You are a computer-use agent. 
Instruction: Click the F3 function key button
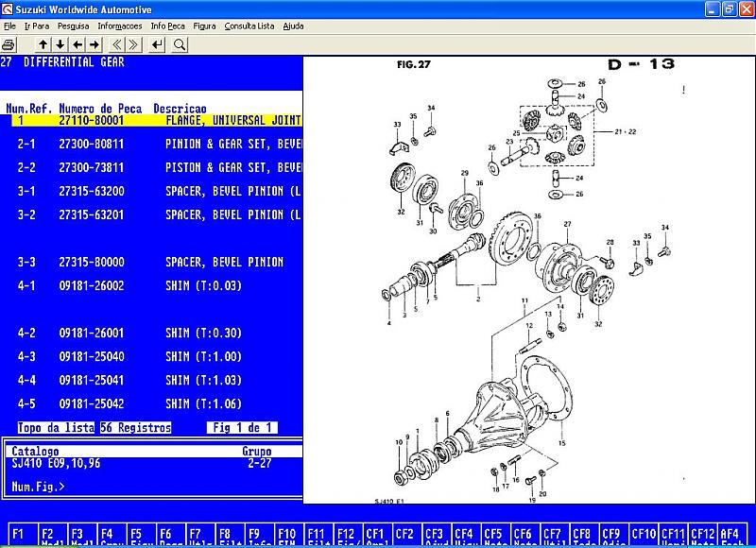pos(82,535)
